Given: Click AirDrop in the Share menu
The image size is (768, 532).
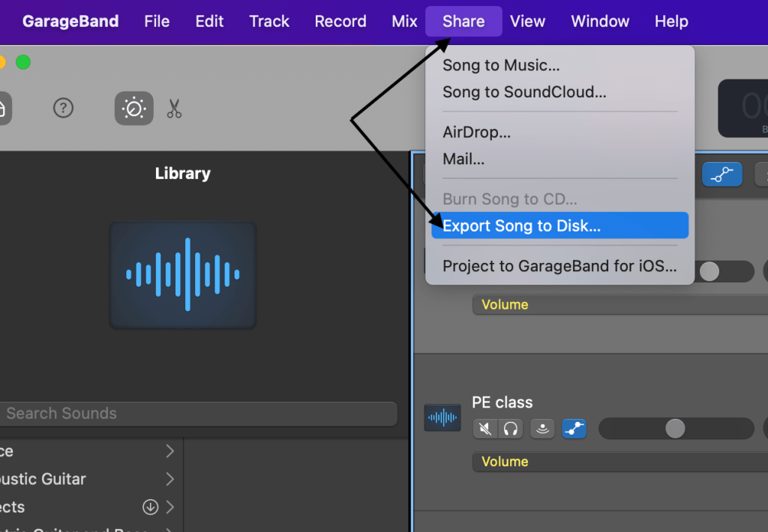Looking at the screenshot, I should (476, 133).
